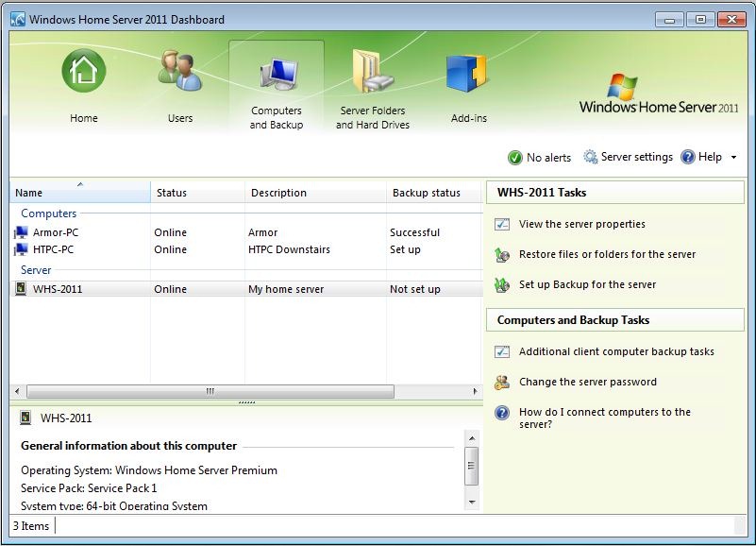Sort by the Description column header
This screenshot has width=756, height=546.
315,192
